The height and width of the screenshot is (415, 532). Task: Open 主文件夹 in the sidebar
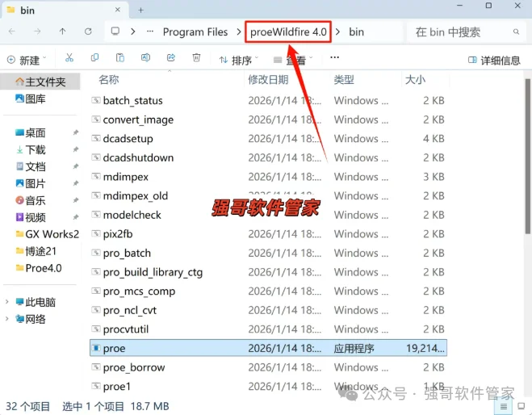pyautogui.click(x=40, y=82)
